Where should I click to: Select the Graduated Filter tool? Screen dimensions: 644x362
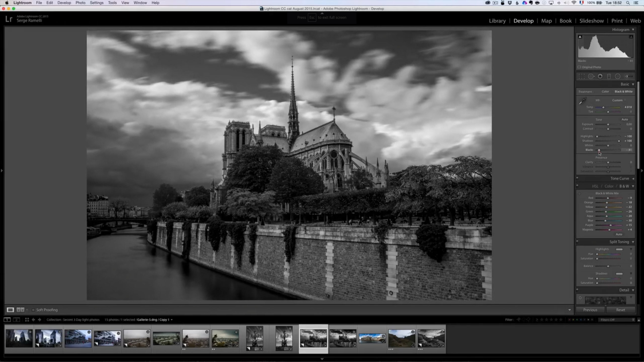(x=609, y=76)
